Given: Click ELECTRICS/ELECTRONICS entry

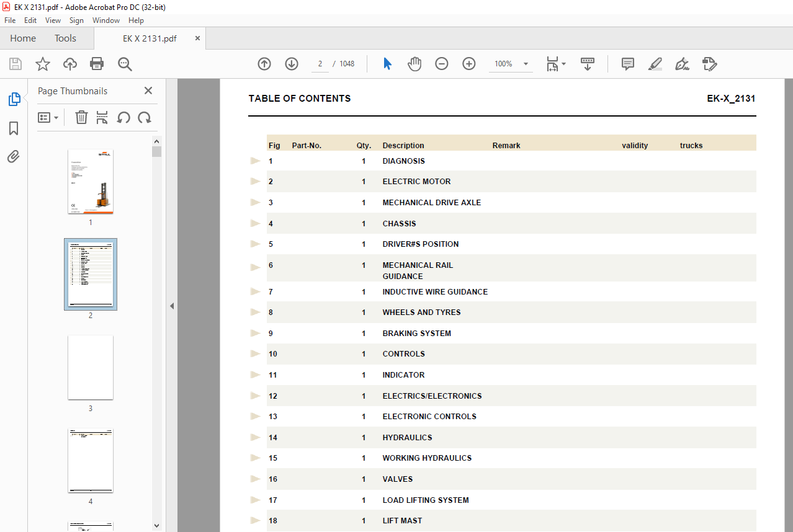Looking at the screenshot, I should pos(432,396).
